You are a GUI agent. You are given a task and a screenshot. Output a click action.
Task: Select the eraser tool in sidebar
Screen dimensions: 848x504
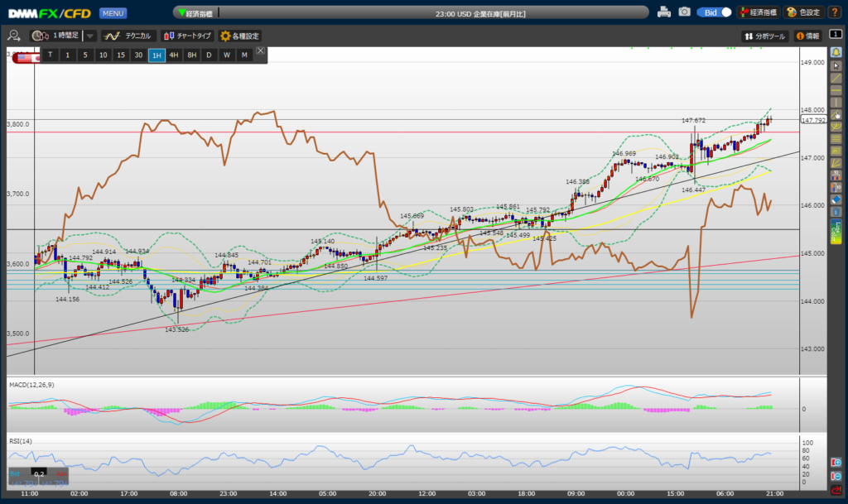(836, 199)
